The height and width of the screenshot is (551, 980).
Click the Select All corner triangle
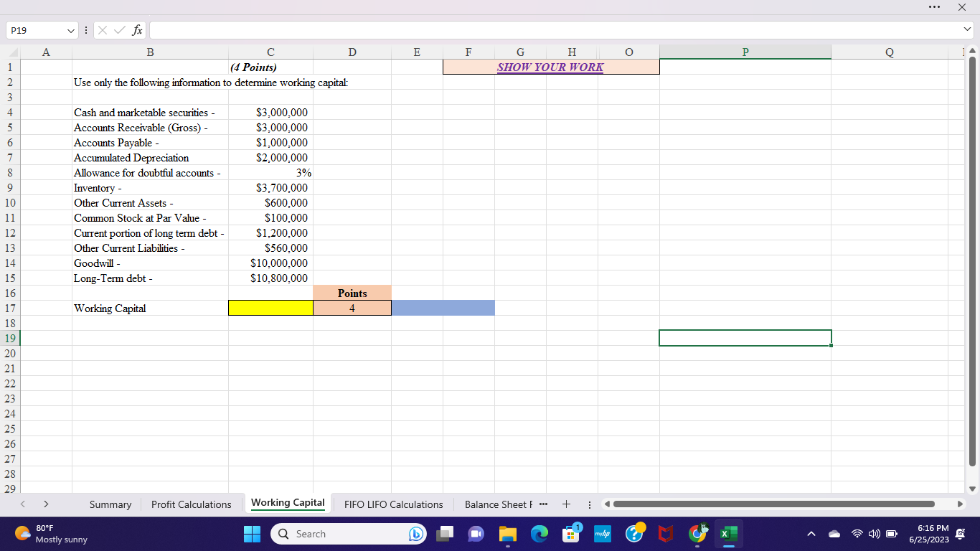coord(14,52)
